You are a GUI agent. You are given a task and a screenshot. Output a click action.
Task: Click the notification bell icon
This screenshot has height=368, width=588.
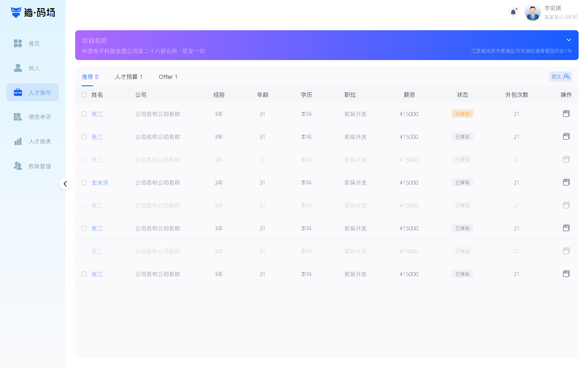click(513, 12)
